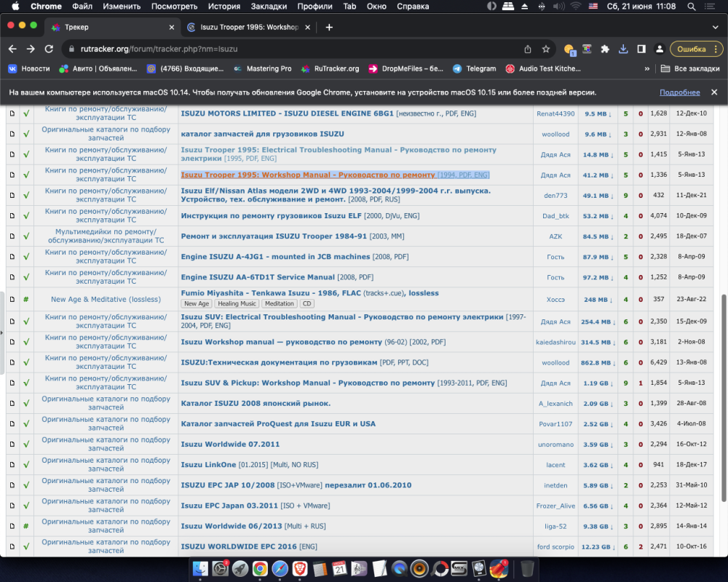
Task: Open the Notification Center list icon
Action: (710, 7)
